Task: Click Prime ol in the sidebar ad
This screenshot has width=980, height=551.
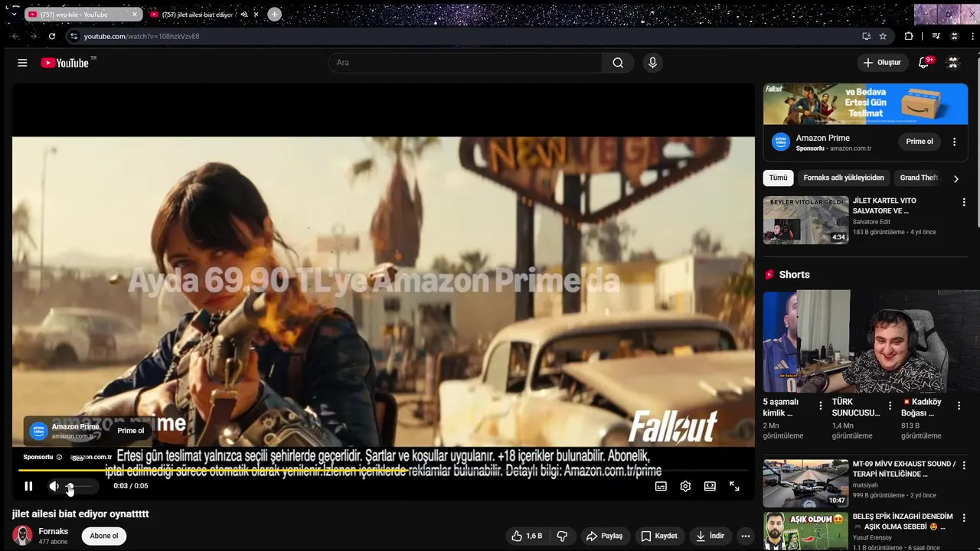Action: tap(920, 142)
